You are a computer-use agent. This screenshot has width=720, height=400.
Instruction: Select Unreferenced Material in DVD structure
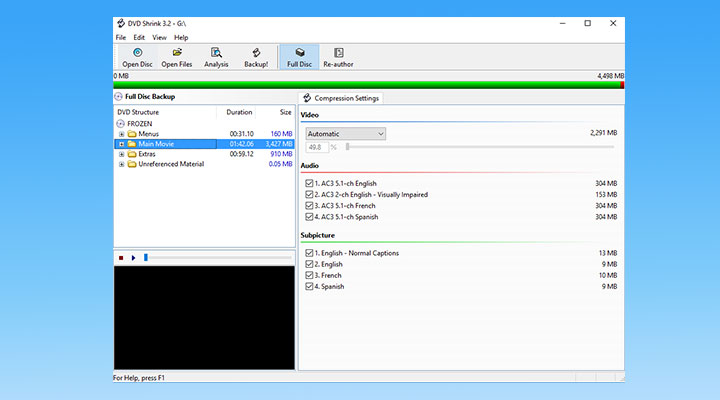tap(171, 164)
